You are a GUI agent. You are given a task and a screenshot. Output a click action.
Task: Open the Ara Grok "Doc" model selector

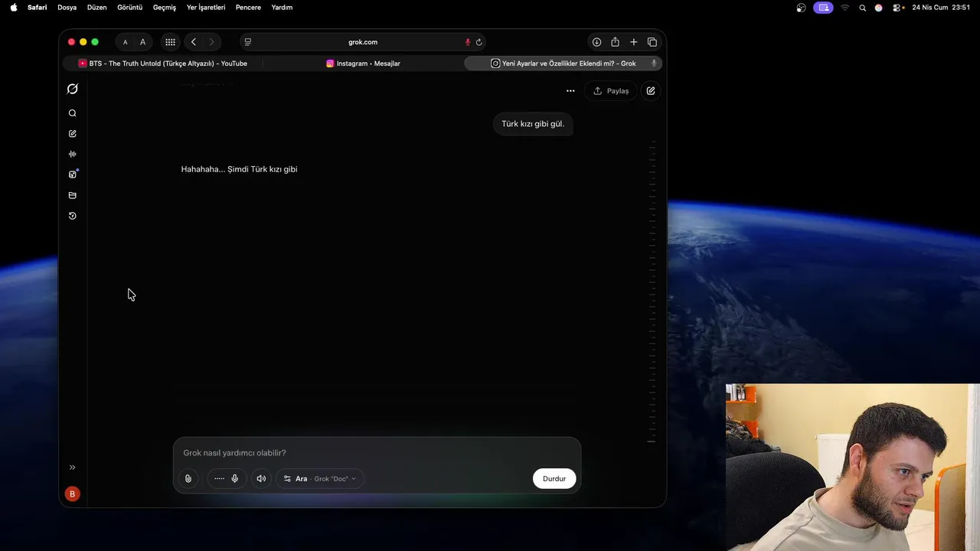pos(320,479)
